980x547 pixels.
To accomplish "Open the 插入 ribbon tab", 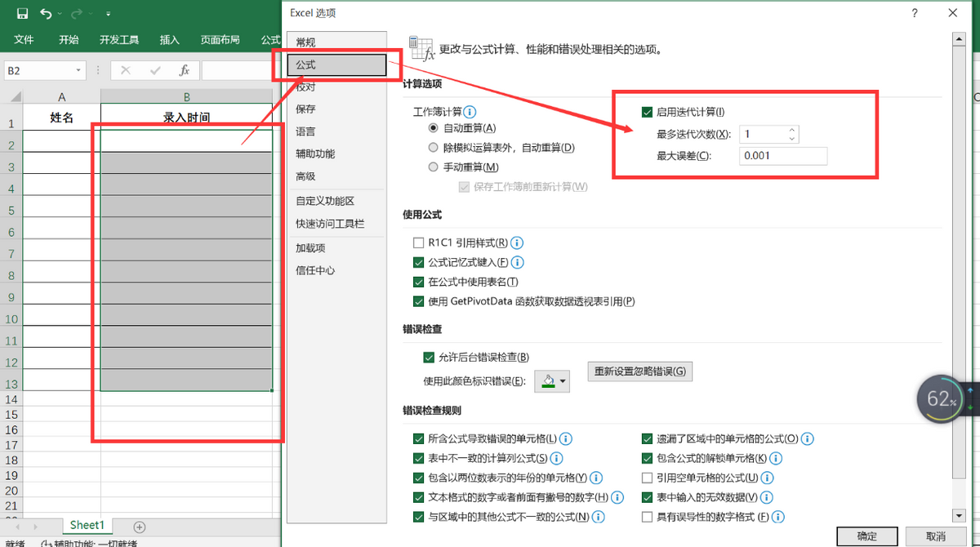I will pyautogui.click(x=170, y=39).
